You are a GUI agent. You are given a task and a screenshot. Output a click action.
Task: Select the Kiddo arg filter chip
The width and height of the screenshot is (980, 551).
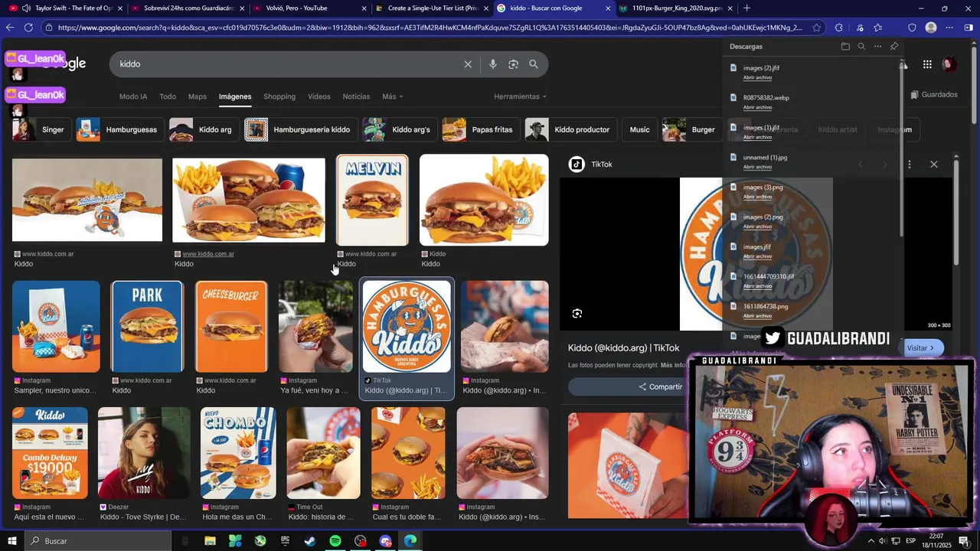204,129
